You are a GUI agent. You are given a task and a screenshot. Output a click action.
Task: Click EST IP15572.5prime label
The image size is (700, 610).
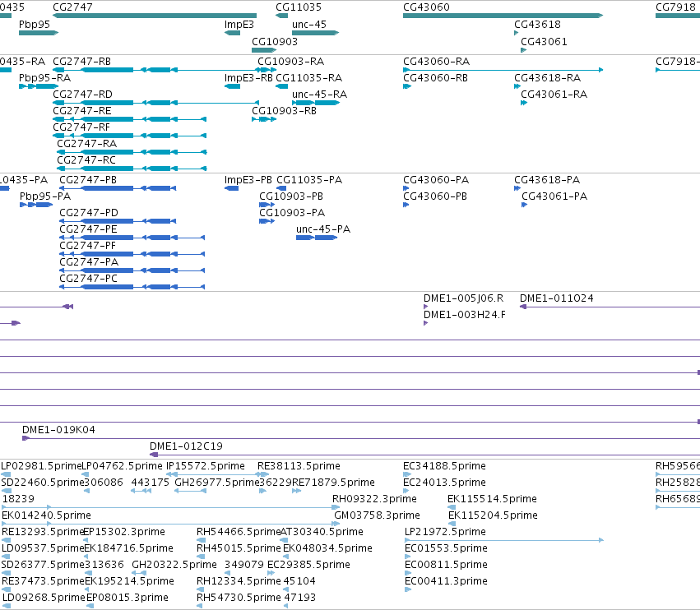[206, 466]
